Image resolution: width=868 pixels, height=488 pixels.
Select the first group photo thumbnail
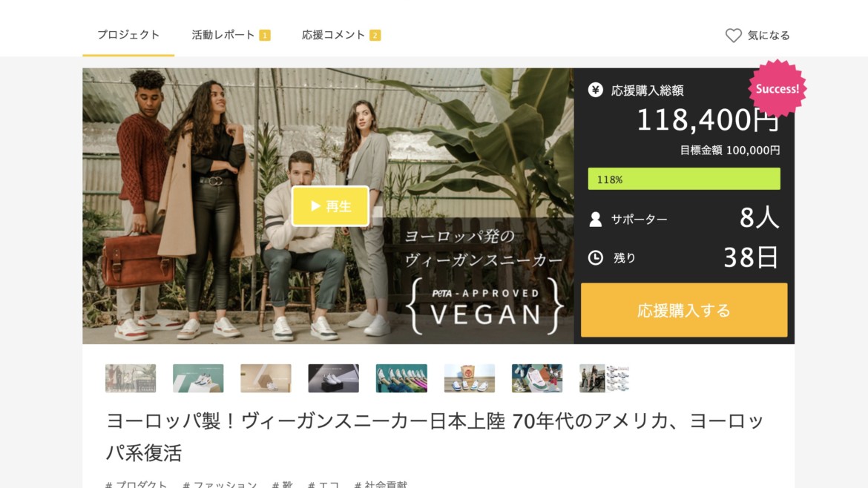point(131,378)
